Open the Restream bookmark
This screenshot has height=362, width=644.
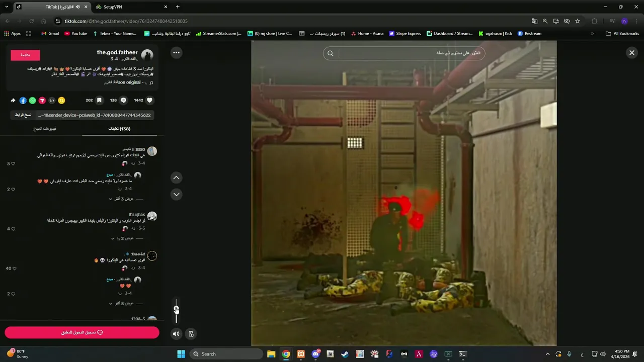click(x=530, y=34)
